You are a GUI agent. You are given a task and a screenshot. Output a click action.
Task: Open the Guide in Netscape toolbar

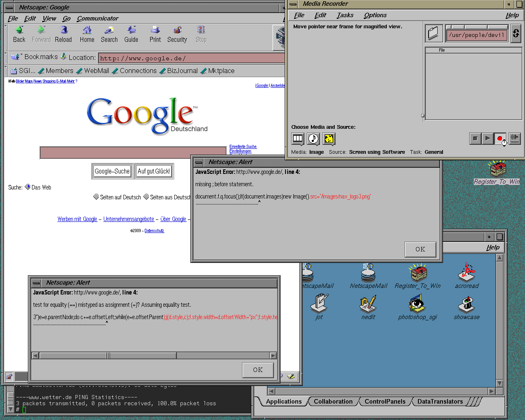tap(131, 34)
